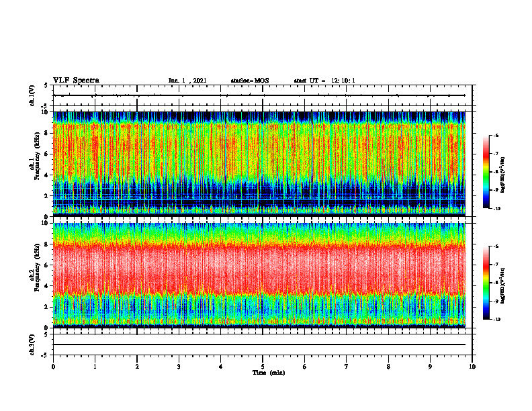Click the 'Time (min)' axis label
Screen dimensions: 532x411
(269, 373)
